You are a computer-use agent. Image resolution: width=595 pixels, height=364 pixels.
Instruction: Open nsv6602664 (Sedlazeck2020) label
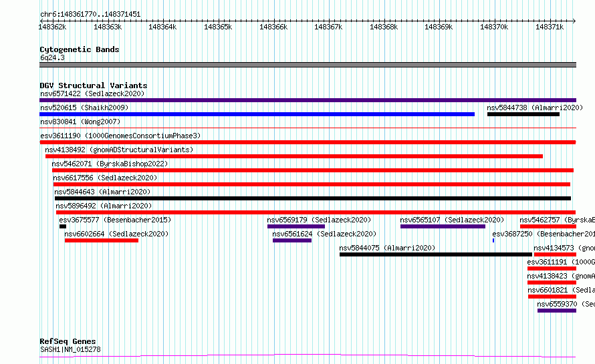point(116,234)
